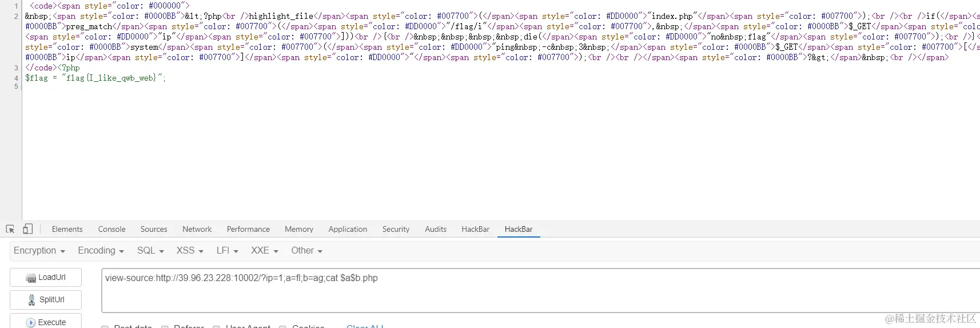Click the "<code><span style="color: #000000">" line
Viewport: 980px width, 328px height.
pos(109,6)
